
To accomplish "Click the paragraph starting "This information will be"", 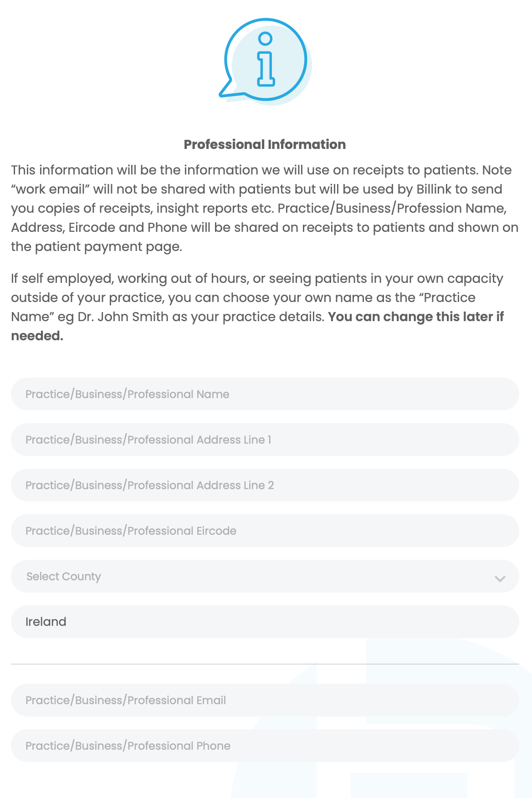I will [264, 208].
